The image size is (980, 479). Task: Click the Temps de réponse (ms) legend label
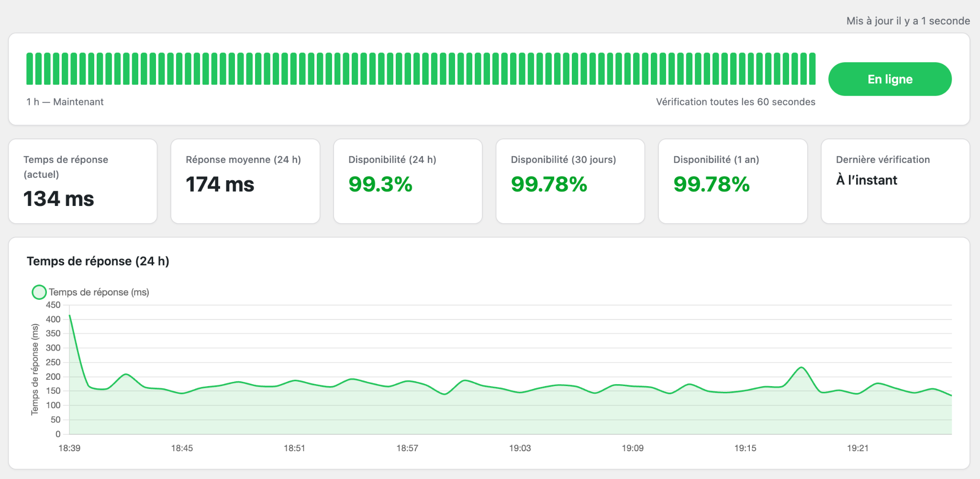coord(99,292)
